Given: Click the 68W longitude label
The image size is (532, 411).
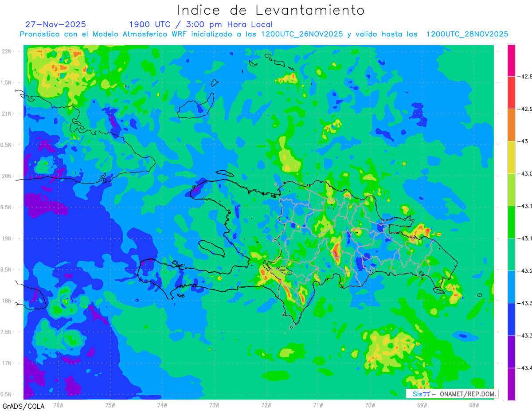Looking at the screenshot, I should pyautogui.click(x=474, y=405).
